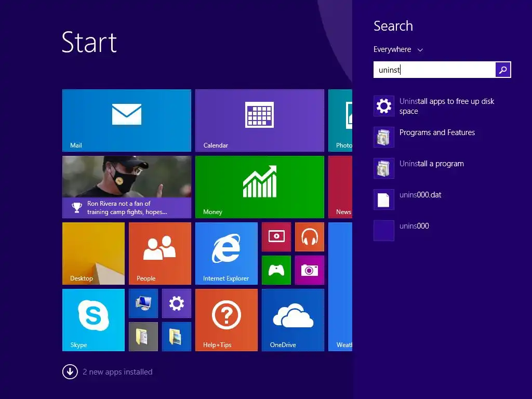Open the Camera small tile
Screen dimensions: 532x399
[310, 270]
